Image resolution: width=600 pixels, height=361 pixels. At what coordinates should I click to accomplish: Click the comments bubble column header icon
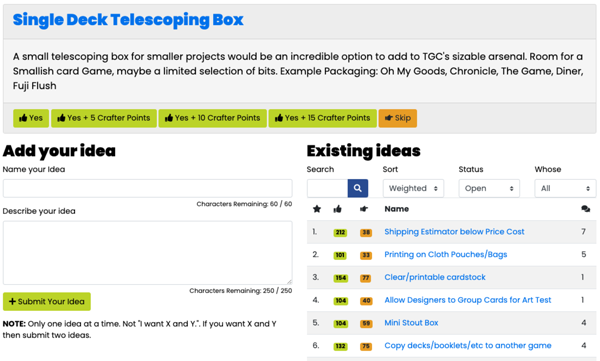click(585, 209)
